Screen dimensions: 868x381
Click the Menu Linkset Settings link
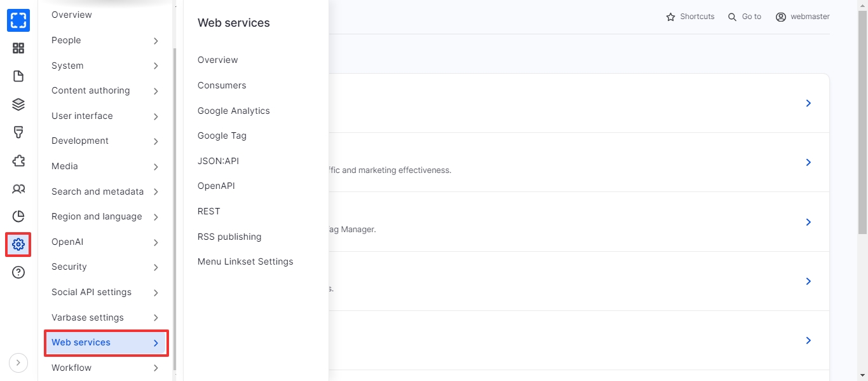point(245,261)
